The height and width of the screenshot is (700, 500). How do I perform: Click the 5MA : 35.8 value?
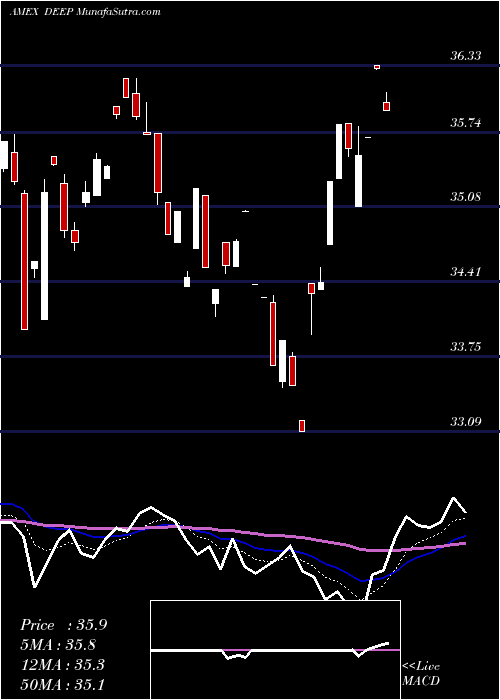pyautogui.click(x=58, y=645)
